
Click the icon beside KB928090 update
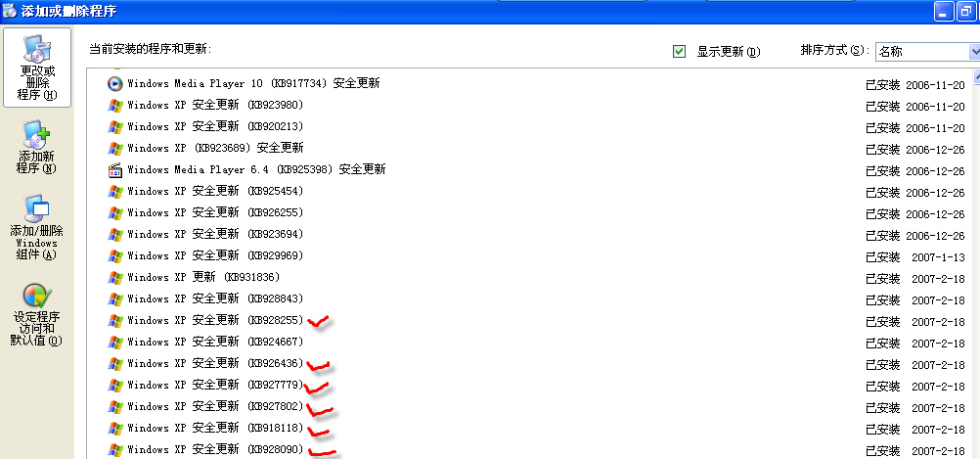pos(115,449)
